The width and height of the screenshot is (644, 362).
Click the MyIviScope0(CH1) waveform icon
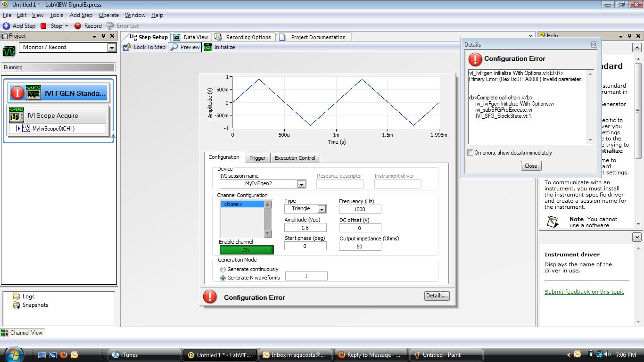[26, 128]
